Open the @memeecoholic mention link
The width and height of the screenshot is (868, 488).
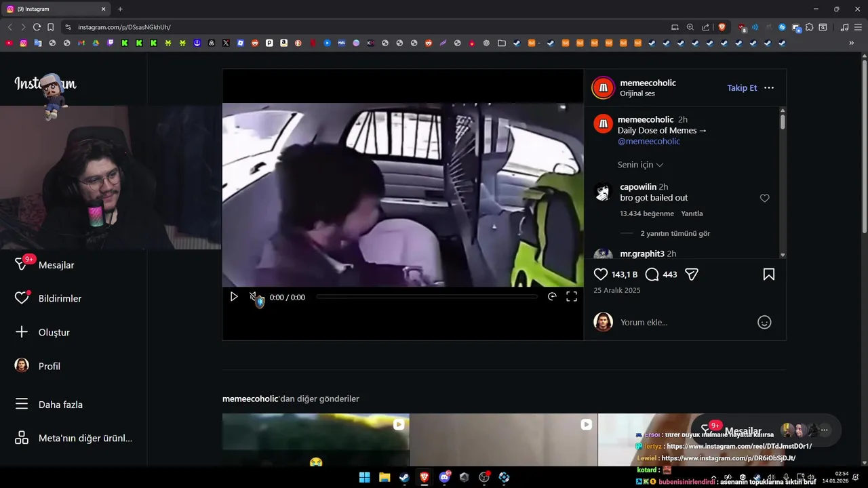(x=649, y=142)
